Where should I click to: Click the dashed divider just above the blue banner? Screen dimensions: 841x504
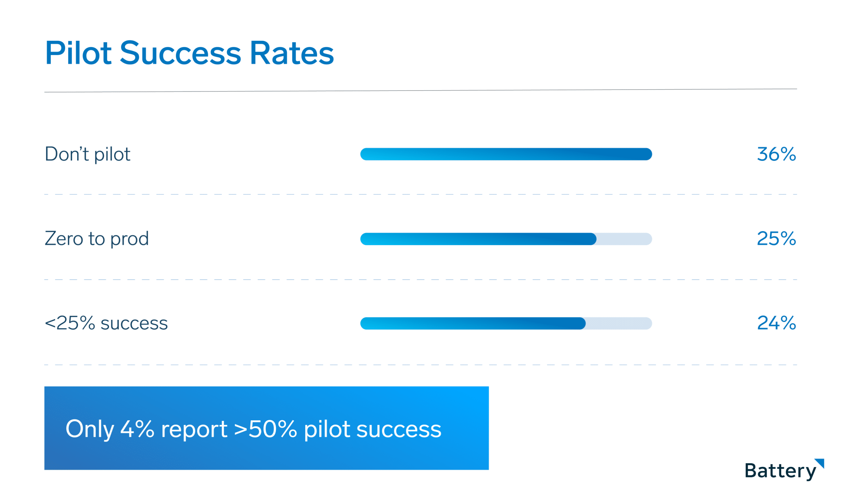click(420, 365)
